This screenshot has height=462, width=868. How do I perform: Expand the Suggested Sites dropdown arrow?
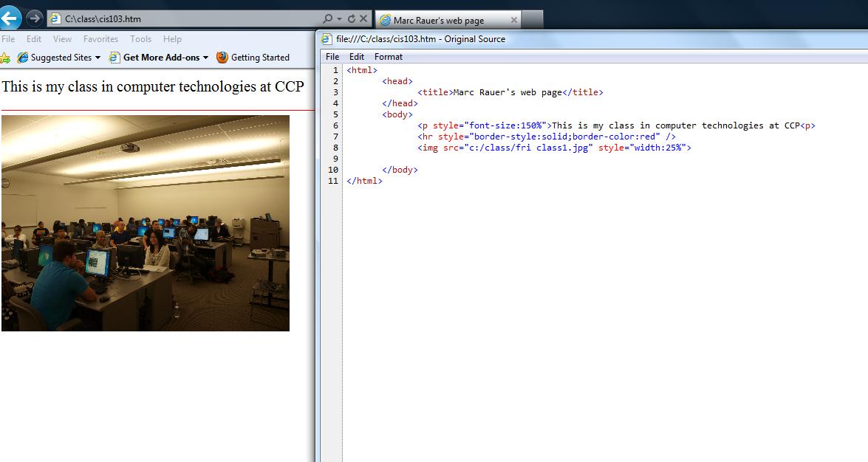pyautogui.click(x=98, y=58)
